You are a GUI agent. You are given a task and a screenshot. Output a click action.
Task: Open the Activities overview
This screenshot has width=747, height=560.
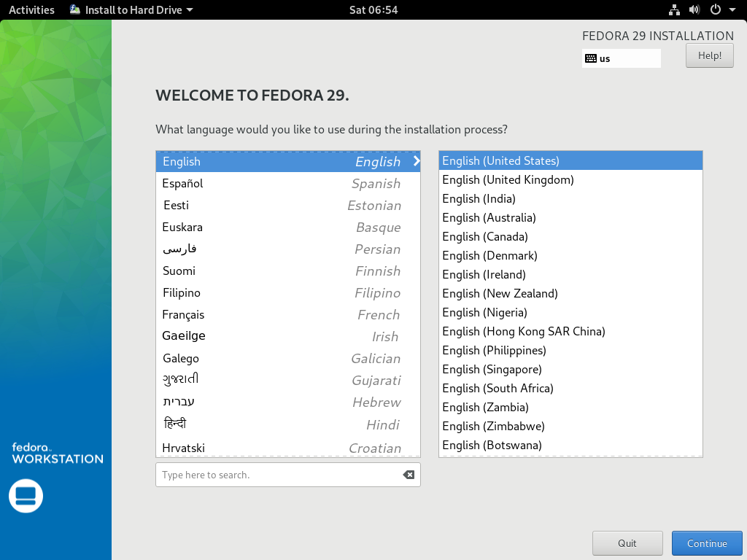pyautogui.click(x=31, y=9)
